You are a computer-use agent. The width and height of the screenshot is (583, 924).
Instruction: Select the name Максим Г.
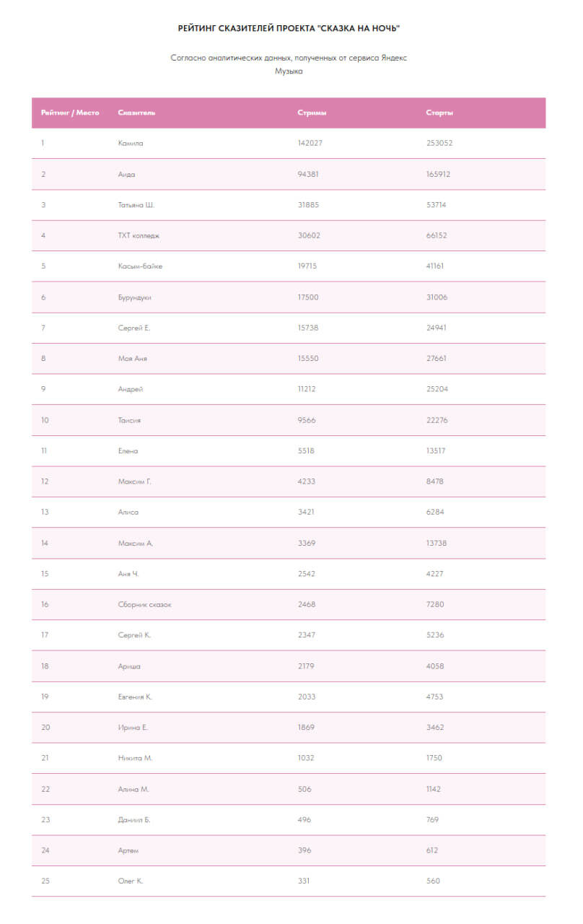point(134,481)
